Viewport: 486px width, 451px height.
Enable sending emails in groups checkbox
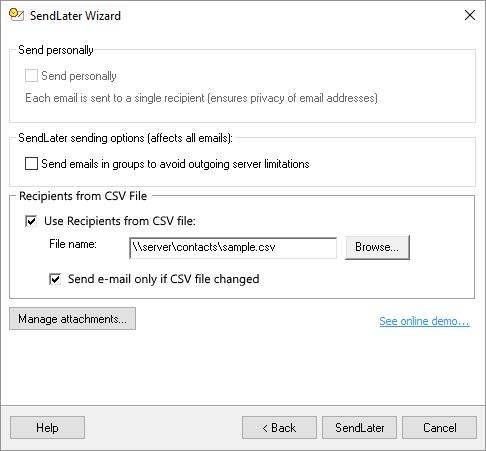[x=31, y=164]
